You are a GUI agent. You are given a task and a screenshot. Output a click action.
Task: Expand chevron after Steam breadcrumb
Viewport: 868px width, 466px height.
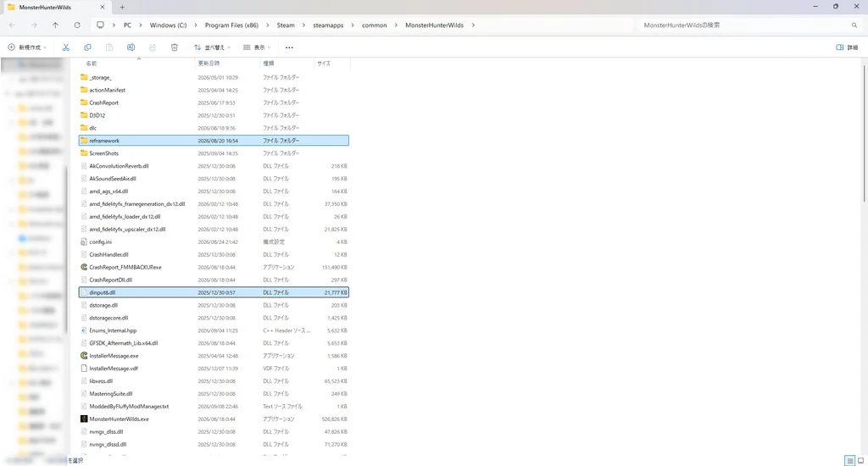pyautogui.click(x=304, y=25)
